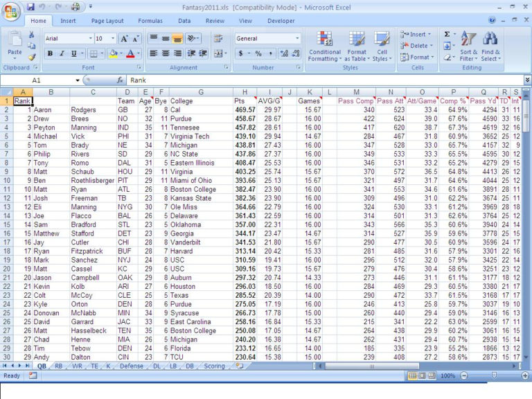Toggle Italic formatting

pyautogui.click(x=62, y=53)
